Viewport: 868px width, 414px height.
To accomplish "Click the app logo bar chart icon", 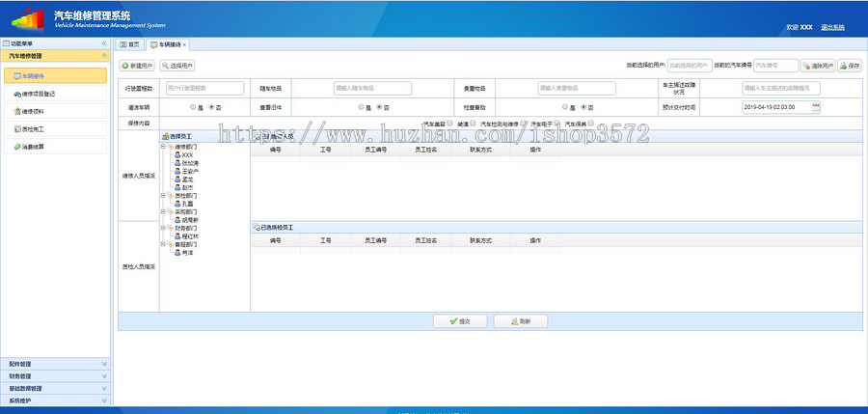I will [x=27, y=19].
